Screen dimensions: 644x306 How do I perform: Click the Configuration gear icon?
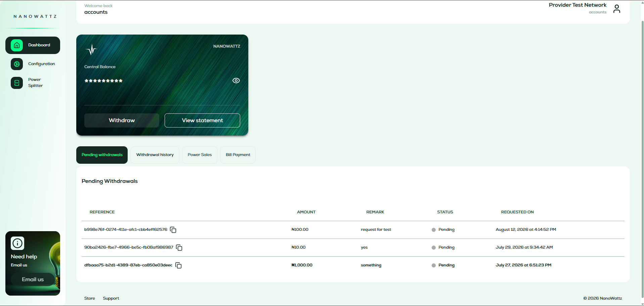(17, 64)
